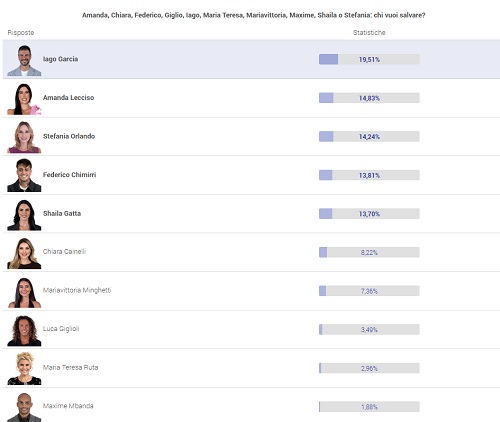The image size is (500, 422).
Task: Click the 19,51% percentage bar
Action: pos(369,59)
